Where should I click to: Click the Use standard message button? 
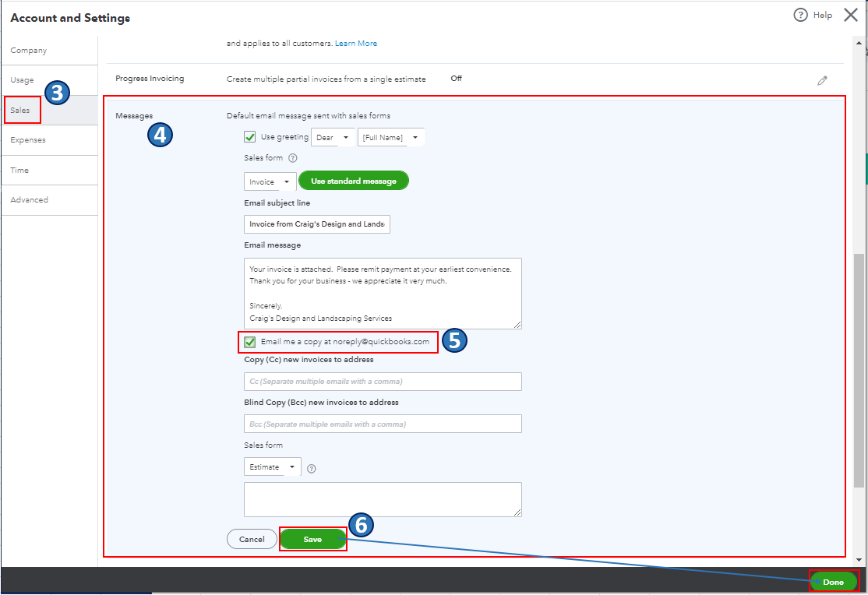(354, 180)
